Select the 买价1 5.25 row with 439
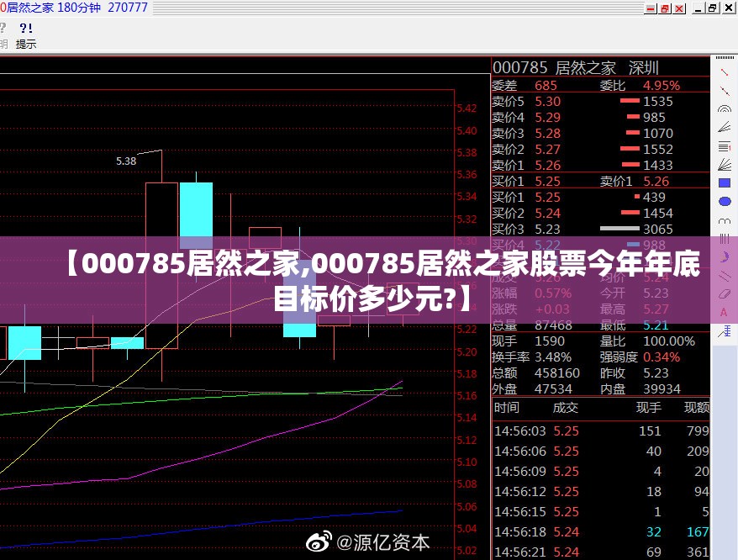The height and width of the screenshot is (560, 738). coord(600,198)
